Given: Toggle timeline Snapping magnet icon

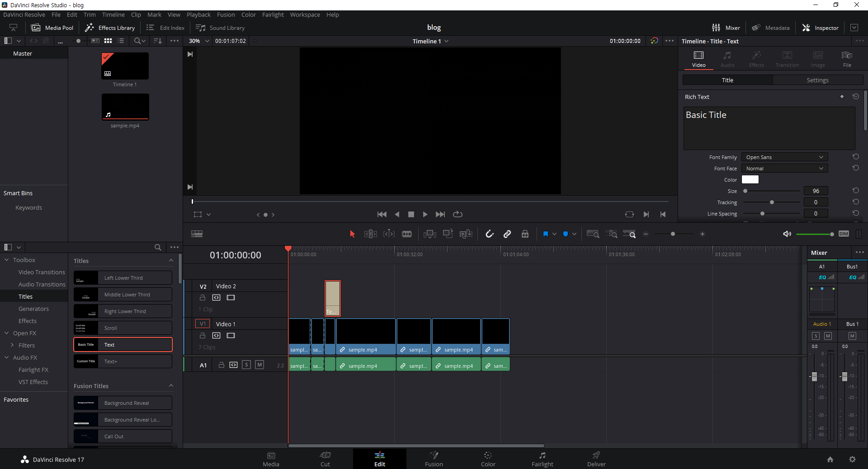Looking at the screenshot, I should [x=489, y=234].
